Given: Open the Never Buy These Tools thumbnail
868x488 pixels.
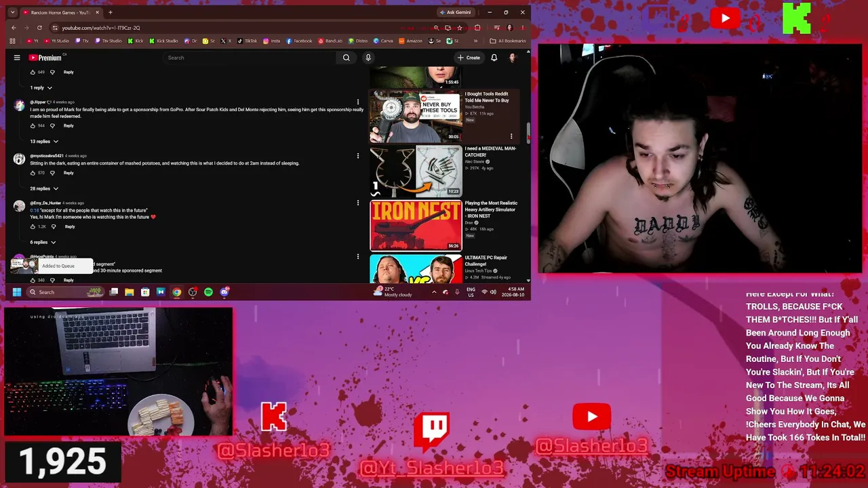Looking at the screenshot, I should coord(416,117).
